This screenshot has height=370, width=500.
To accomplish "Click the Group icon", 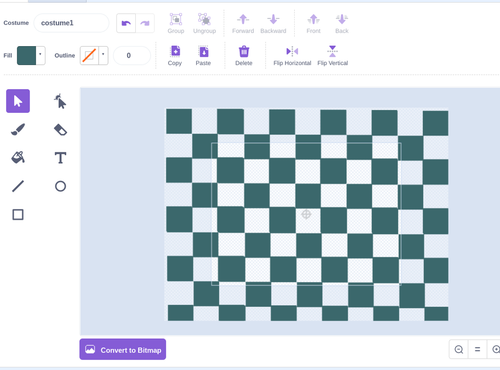I will (x=176, y=23).
